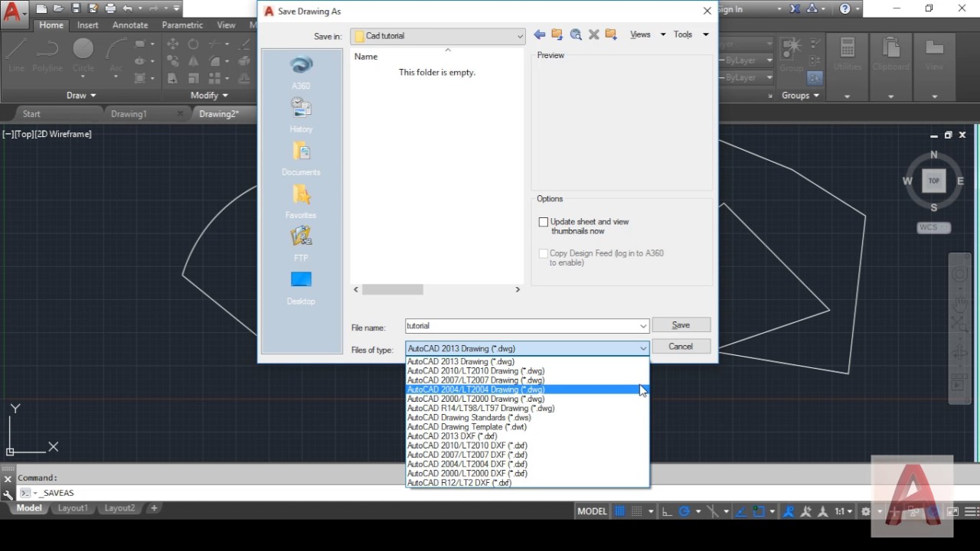Click the Save button in dialog

tap(681, 325)
